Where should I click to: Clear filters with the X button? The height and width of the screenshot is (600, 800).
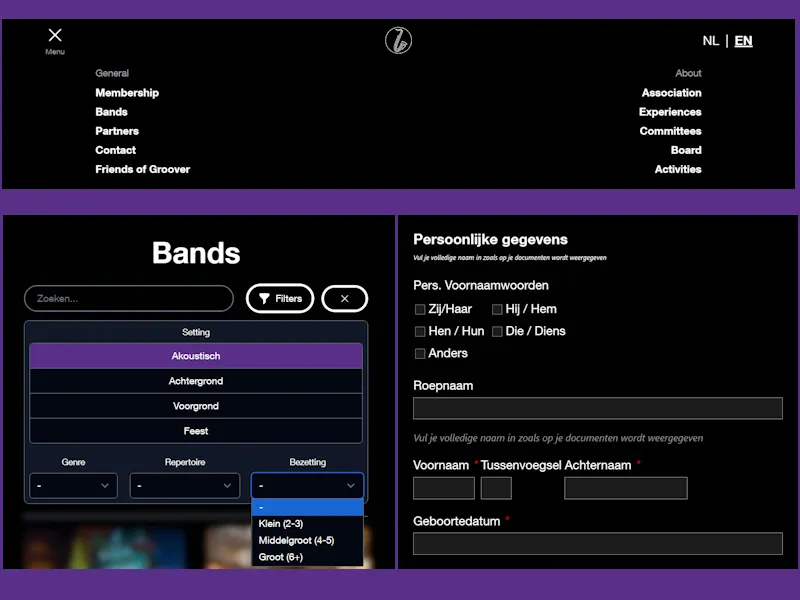click(344, 298)
